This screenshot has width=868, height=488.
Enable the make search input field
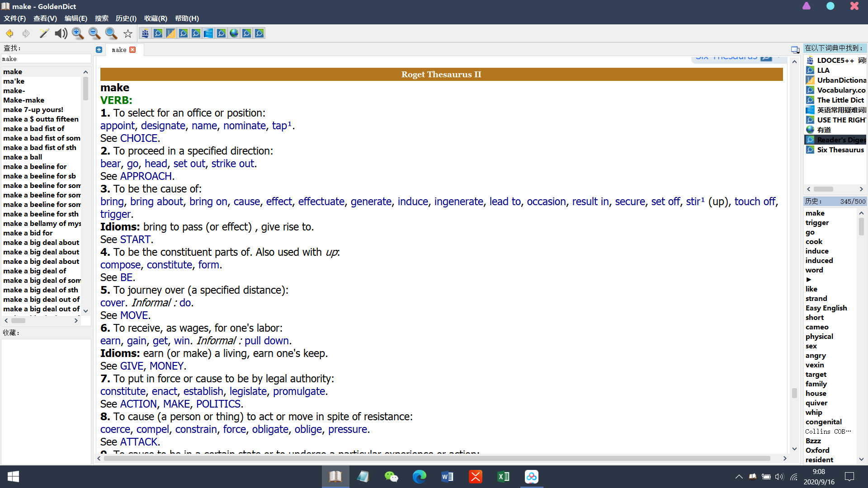coord(45,58)
